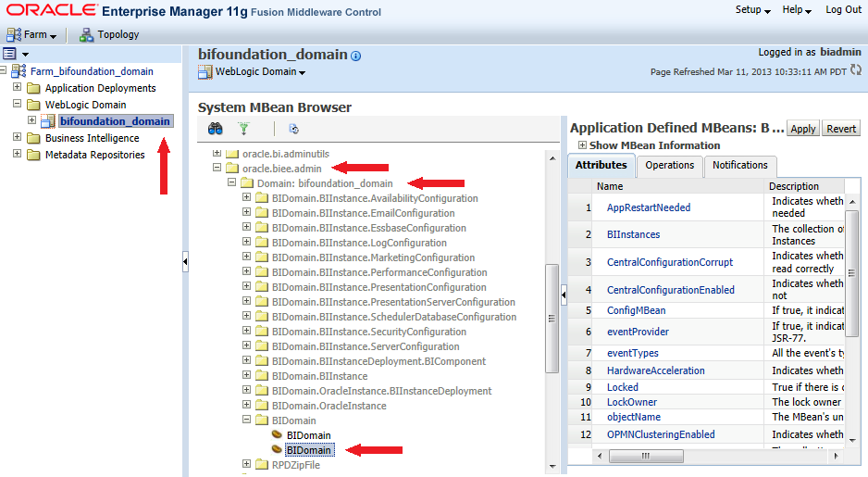Open the Farm menu

point(31,35)
